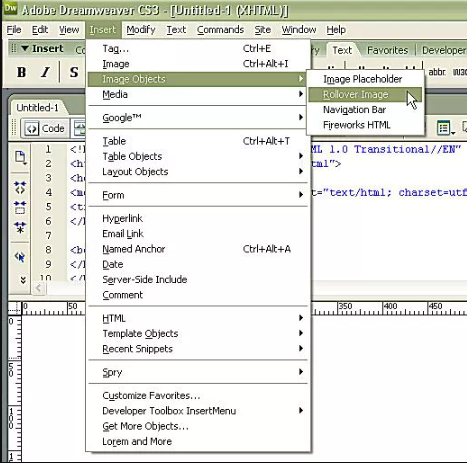Choose Date from Insert menu

pyautogui.click(x=197, y=264)
